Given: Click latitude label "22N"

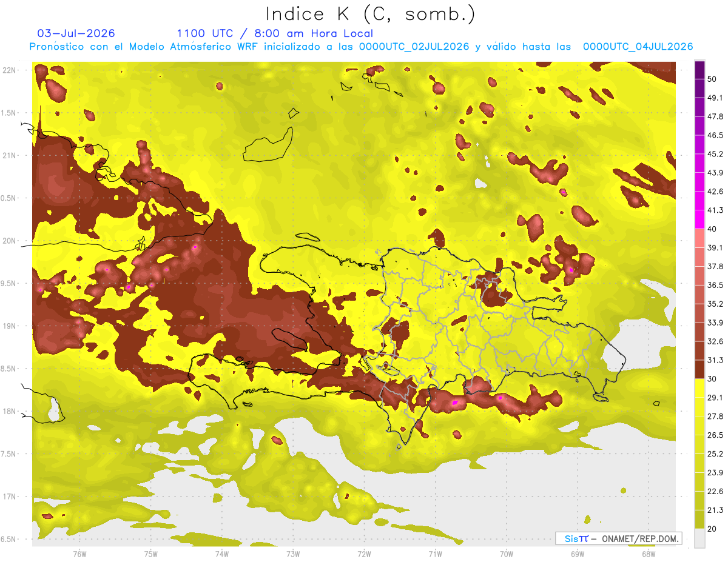Looking at the screenshot, I should 10,70.
